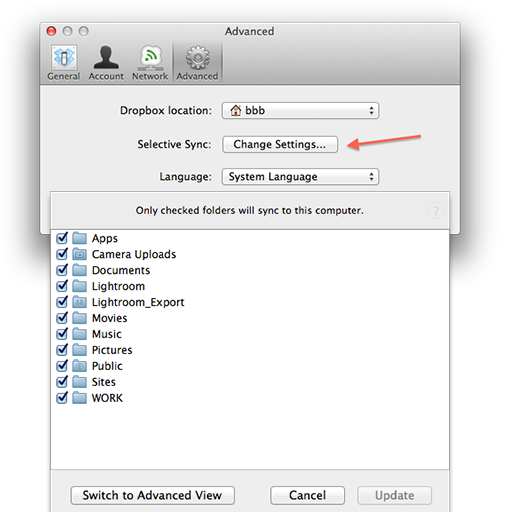Click the Update button
This screenshot has height=512, width=512.
click(395, 495)
